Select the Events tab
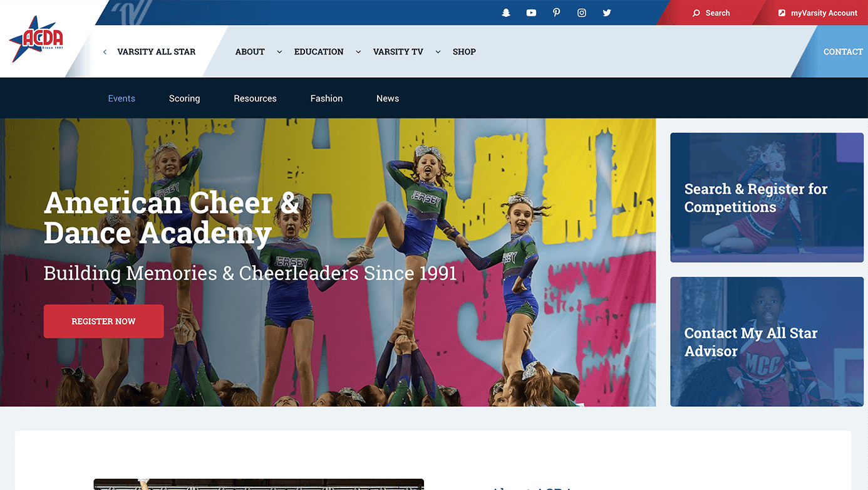Viewport: 868px width, 490px height. tap(121, 98)
